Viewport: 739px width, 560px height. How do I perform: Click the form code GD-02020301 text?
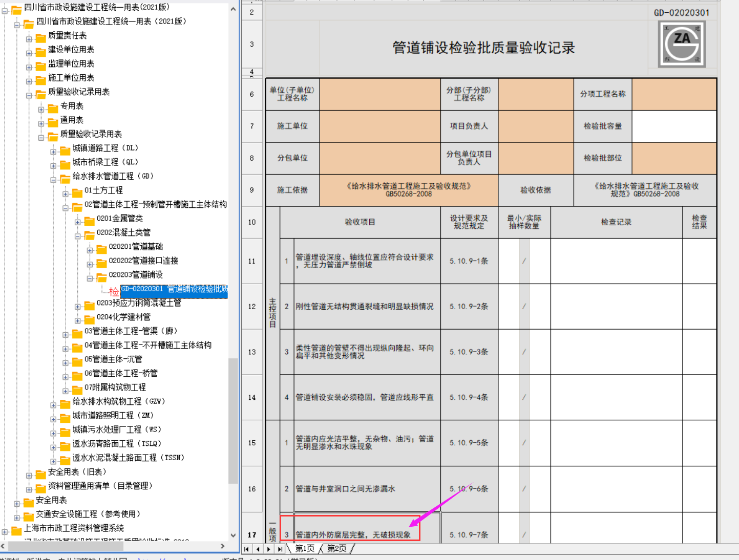pos(682,13)
